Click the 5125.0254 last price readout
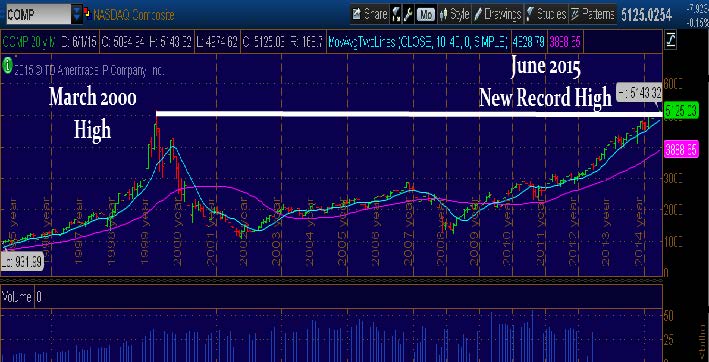The image size is (709, 362). pyautogui.click(x=647, y=14)
